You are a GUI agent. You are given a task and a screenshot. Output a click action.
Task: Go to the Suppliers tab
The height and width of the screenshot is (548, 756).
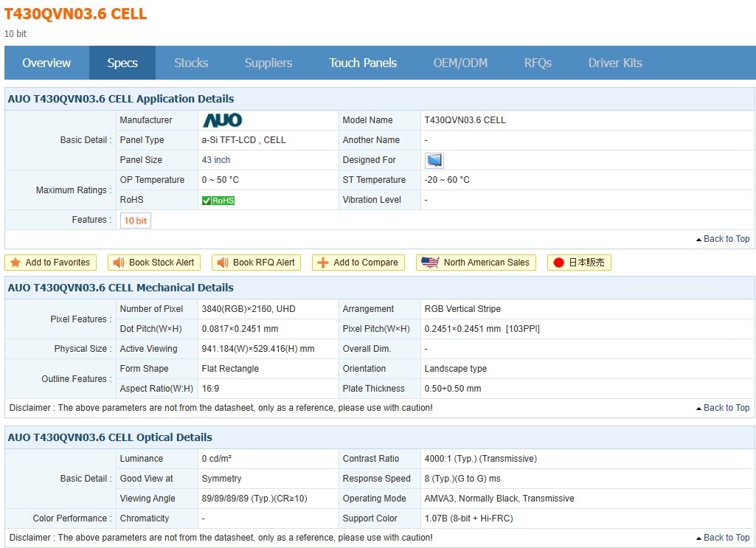click(268, 63)
